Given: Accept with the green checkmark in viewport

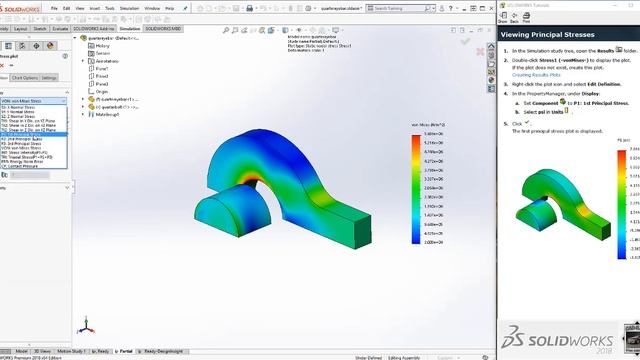Looking at the screenshot, I should click(x=465, y=41).
